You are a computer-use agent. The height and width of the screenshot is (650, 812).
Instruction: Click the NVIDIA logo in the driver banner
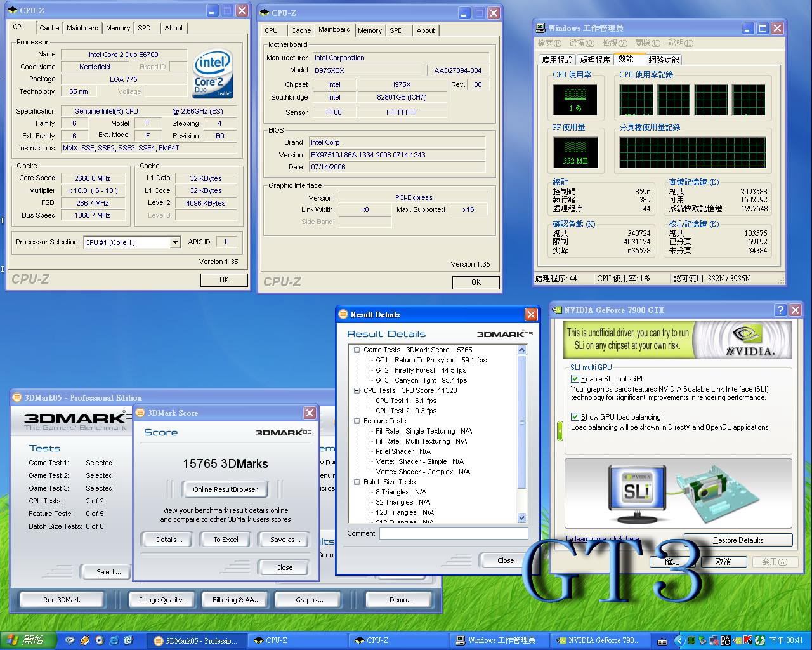(x=751, y=340)
